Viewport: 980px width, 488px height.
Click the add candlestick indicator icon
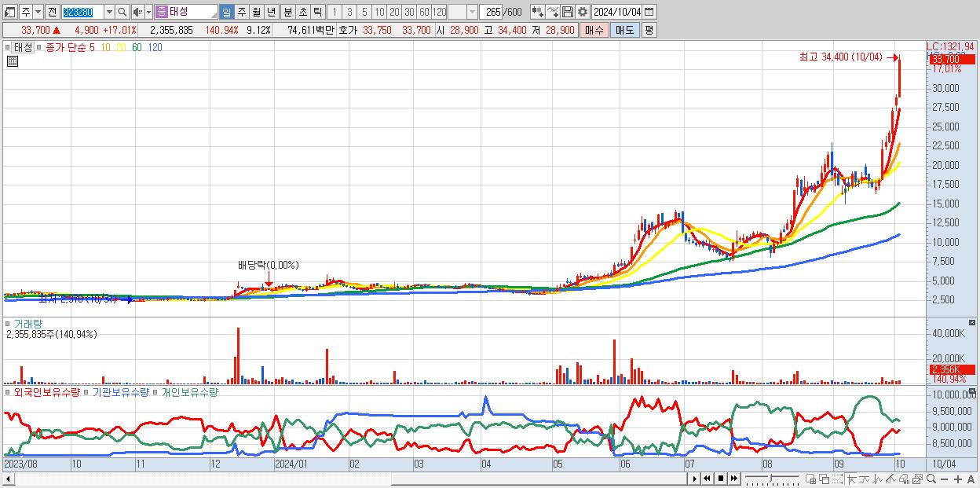click(538, 12)
